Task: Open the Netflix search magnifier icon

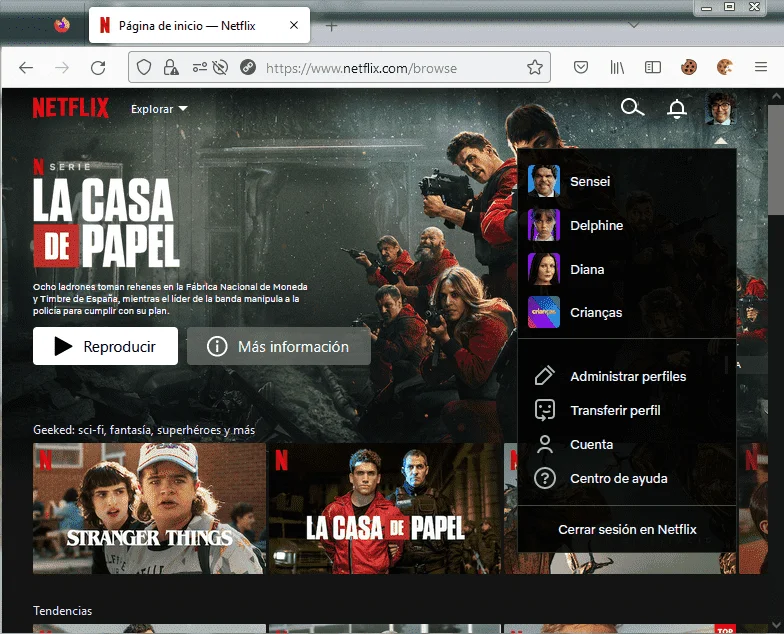Action: pyautogui.click(x=632, y=108)
